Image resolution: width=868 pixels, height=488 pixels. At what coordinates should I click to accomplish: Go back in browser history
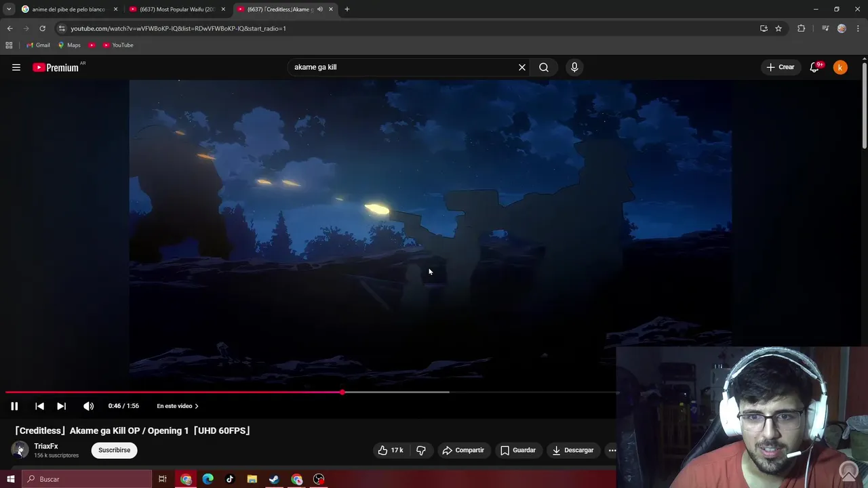tap(9, 28)
